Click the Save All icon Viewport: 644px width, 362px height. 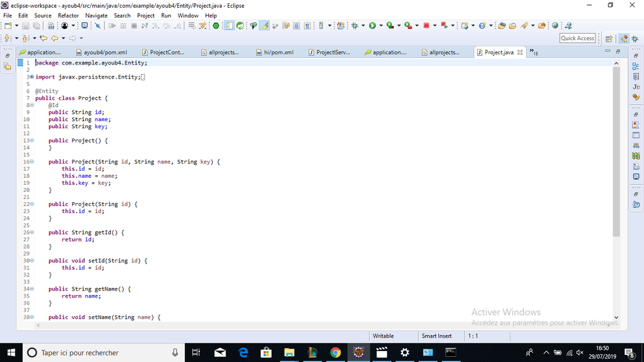pyautogui.click(x=37, y=26)
